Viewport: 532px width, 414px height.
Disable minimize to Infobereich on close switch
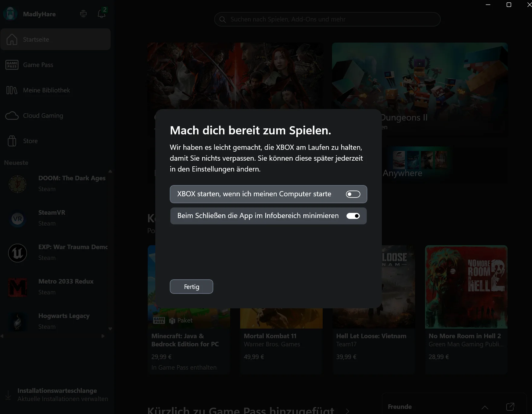[x=353, y=216]
